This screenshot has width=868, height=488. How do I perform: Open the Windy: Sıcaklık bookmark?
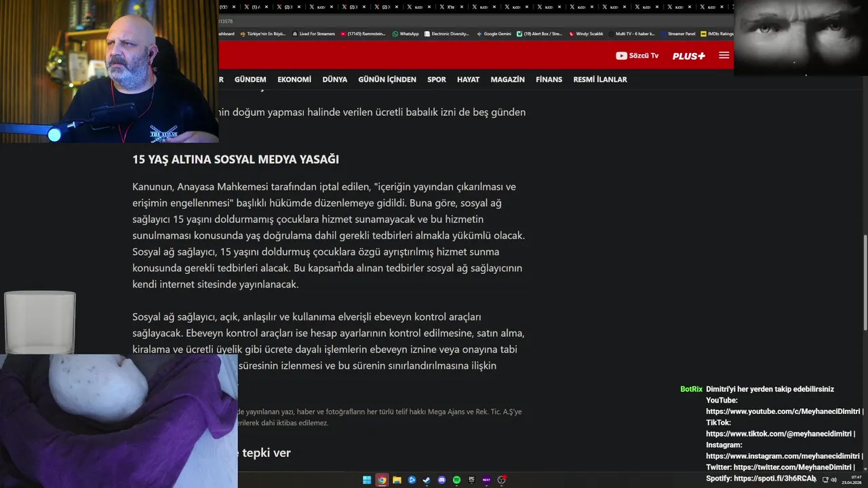point(586,33)
